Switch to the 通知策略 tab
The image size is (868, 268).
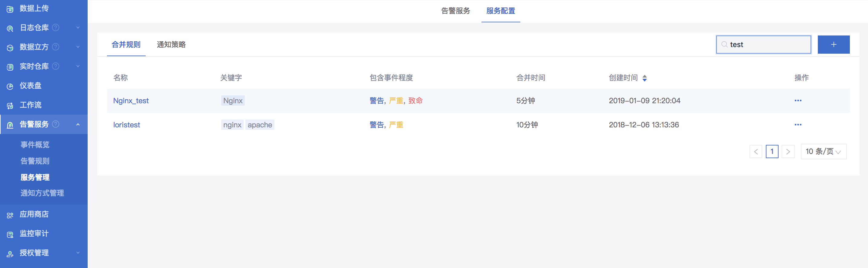pyautogui.click(x=171, y=45)
